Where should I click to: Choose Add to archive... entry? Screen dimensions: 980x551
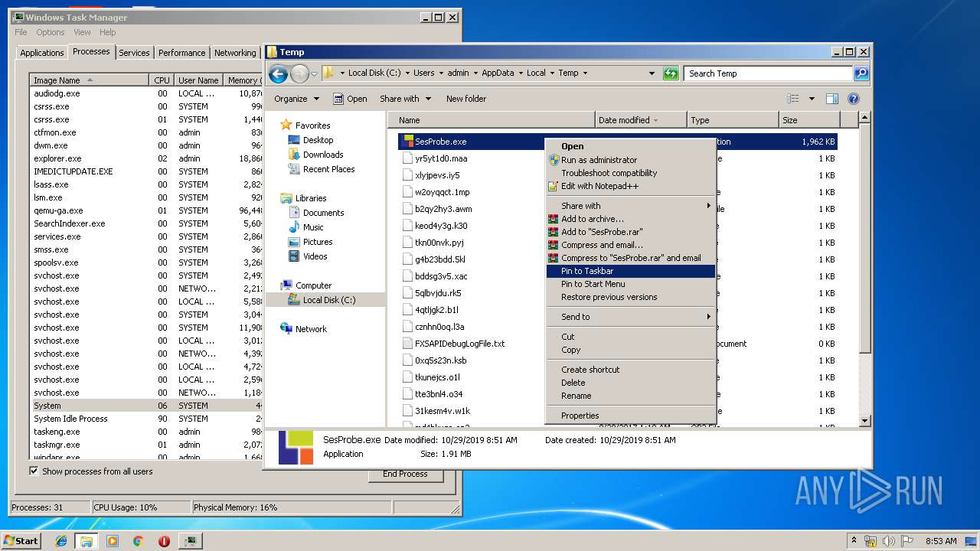tap(631, 219)
